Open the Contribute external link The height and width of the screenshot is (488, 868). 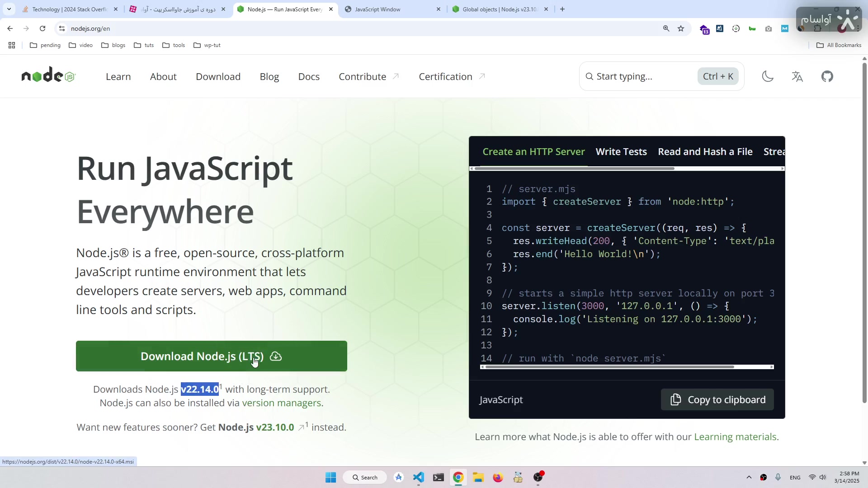[369, 76]
